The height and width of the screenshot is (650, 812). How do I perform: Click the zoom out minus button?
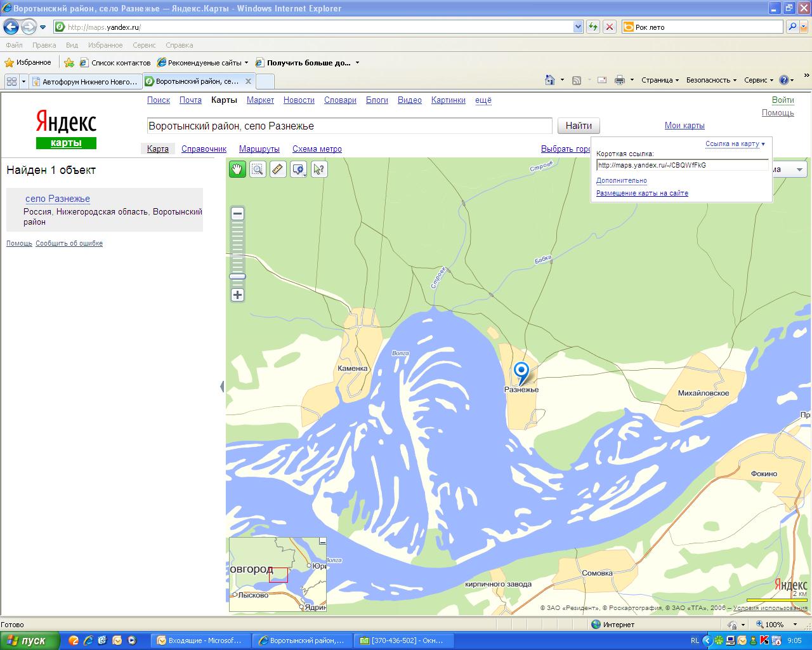click(x=237, y=213)
